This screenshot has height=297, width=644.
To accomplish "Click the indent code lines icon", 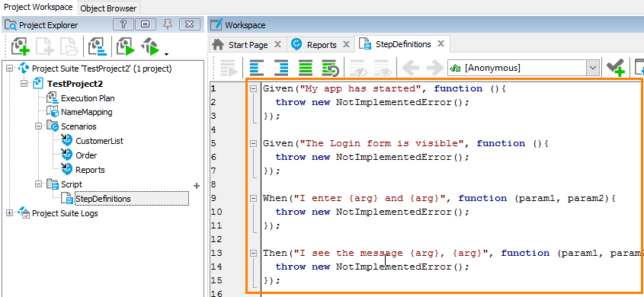I will pos(281,68).
